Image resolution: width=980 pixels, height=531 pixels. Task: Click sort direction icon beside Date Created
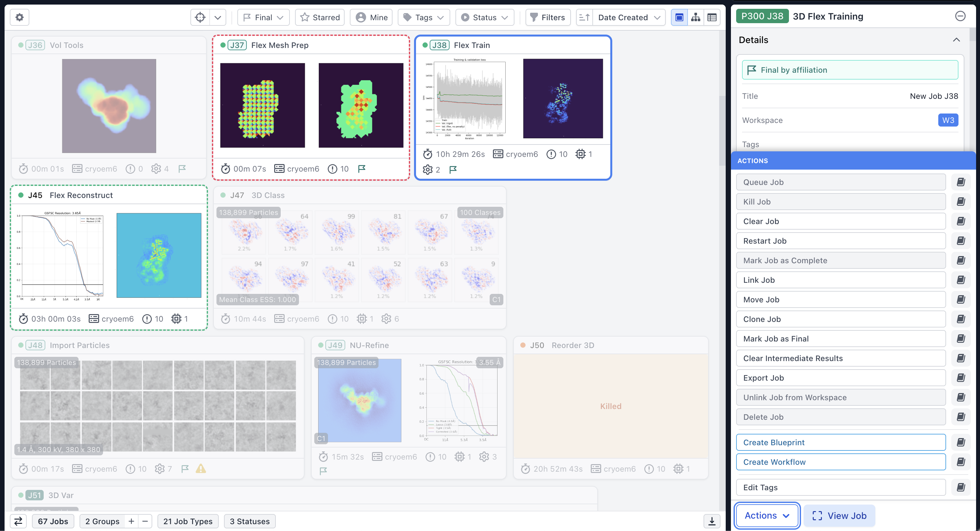tap(584, 17)
